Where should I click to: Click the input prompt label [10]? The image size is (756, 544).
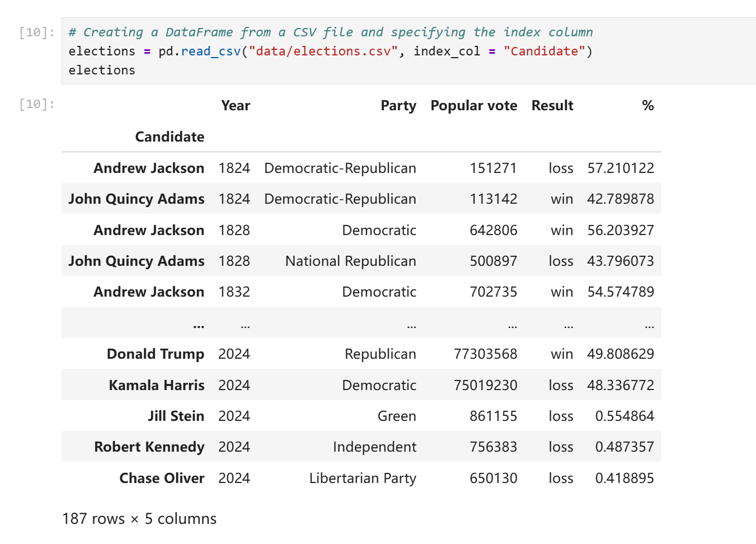(36, 32)
